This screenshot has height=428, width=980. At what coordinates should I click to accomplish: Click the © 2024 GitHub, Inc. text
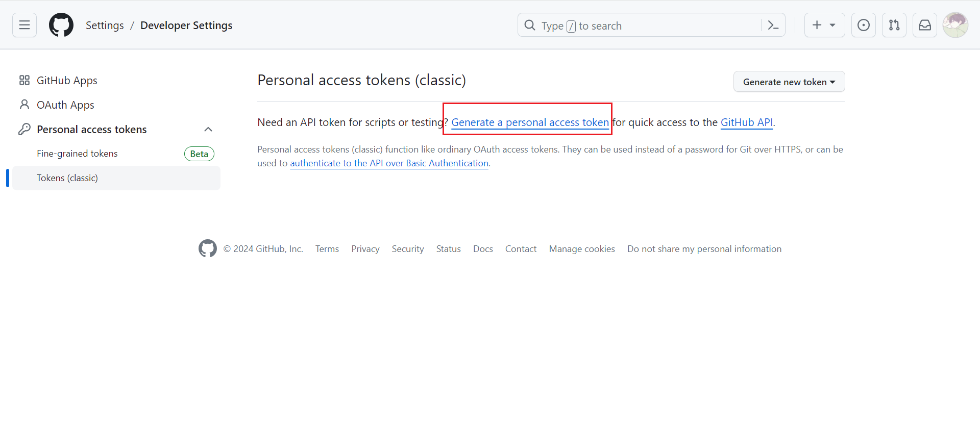(x=263, y=249)
